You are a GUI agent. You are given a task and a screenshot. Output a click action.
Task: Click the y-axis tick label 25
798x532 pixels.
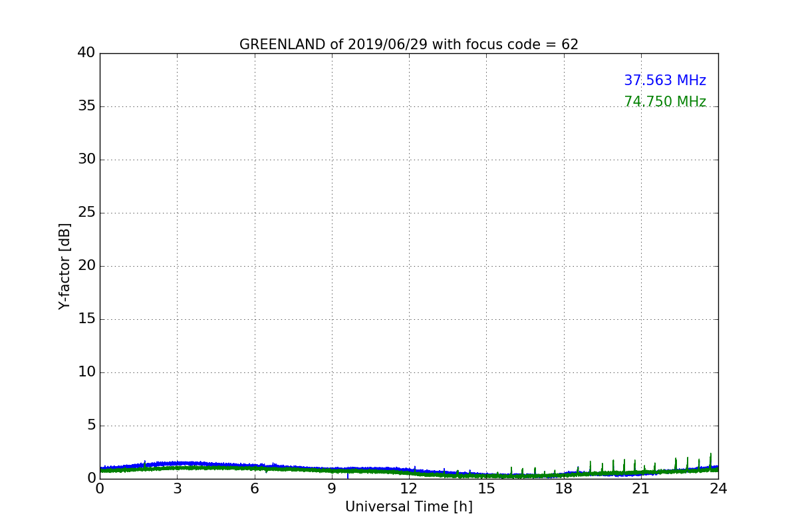pos(86,213)
